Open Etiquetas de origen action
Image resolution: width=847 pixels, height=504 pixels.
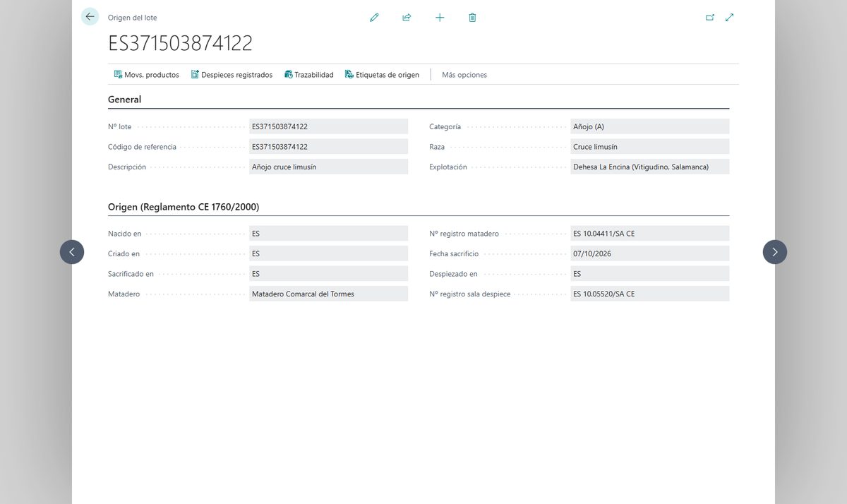click(x=382, y=75)
